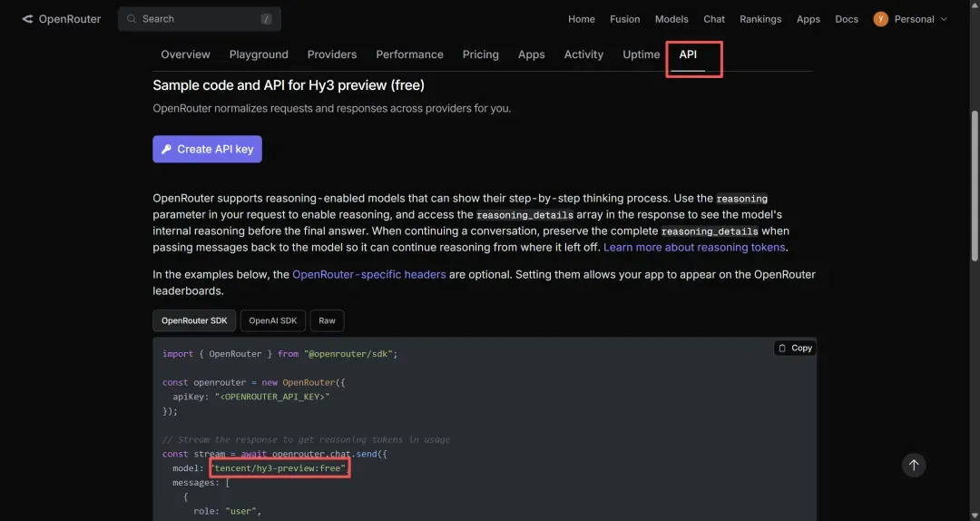Select the Raw code tab
This screenshot has width=980, height=521.
coord(327,320)
